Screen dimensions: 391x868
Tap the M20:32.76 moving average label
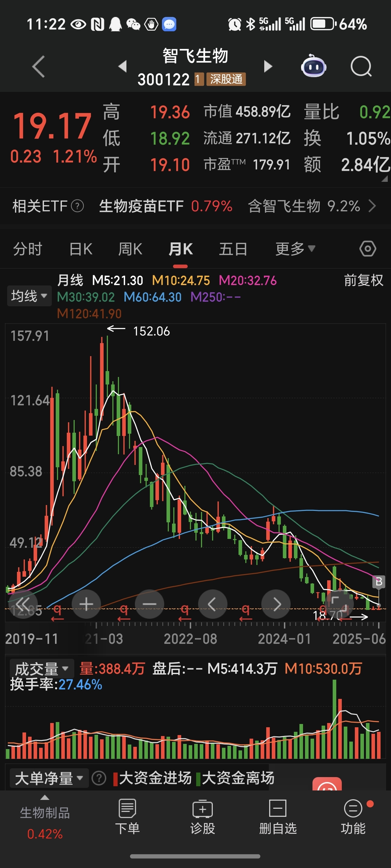coord(248,280)
